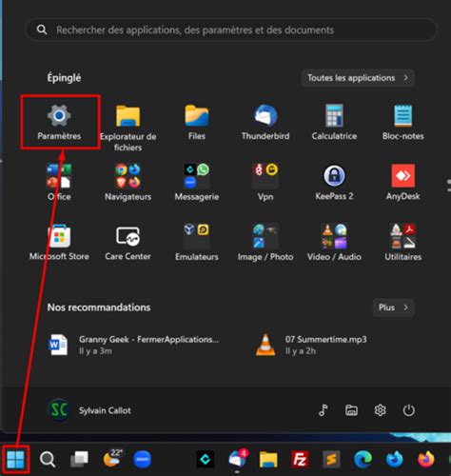Open the Waterfox globe icon on taskbar
The image size is (451, 476).
pyautogui.click(x=394, y=459)
